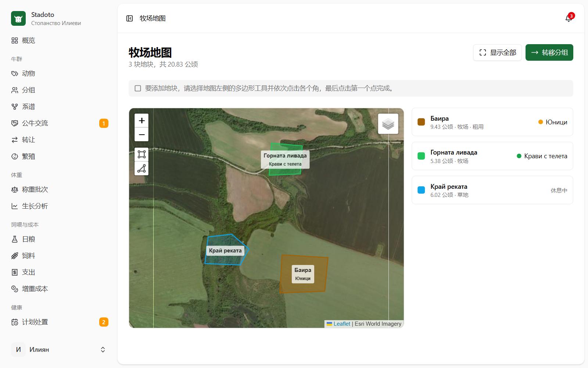Select the polyline measure tool on map

click(141, 169)
